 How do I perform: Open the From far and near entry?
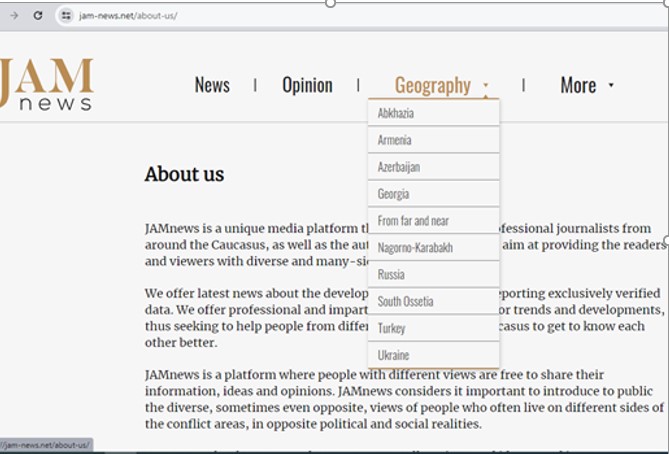(413, 221)
